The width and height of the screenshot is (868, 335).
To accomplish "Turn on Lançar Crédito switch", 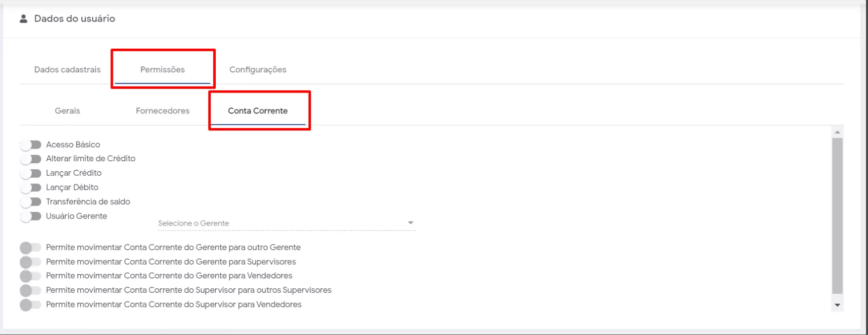I will [x=31, y=173].
